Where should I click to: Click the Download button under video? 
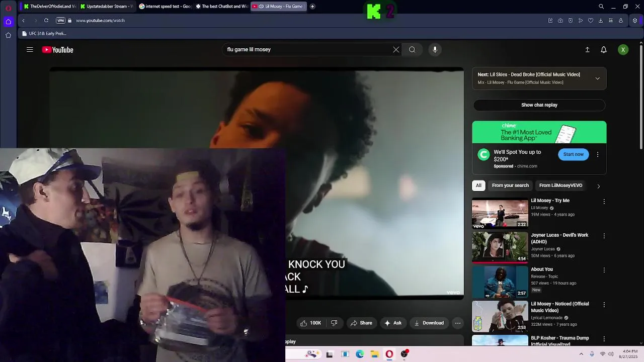(x=429, y=323)
